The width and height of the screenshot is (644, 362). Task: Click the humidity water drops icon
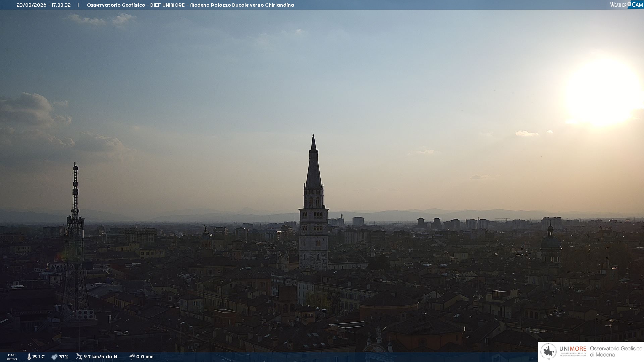pos(54,357)
